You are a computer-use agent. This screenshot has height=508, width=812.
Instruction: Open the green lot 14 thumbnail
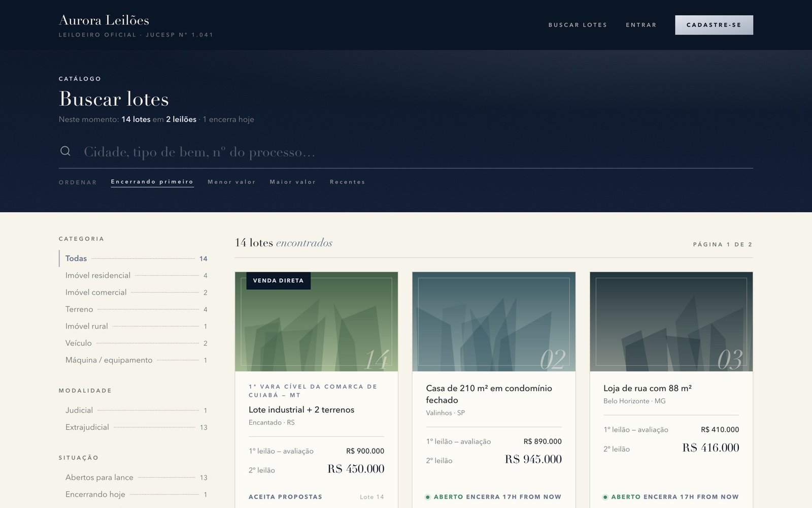coord(316,322)
